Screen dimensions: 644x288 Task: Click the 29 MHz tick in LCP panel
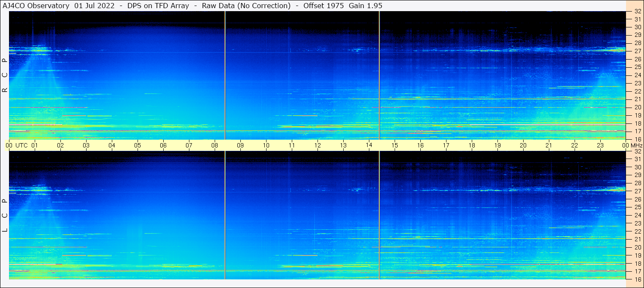click(637, 175)
